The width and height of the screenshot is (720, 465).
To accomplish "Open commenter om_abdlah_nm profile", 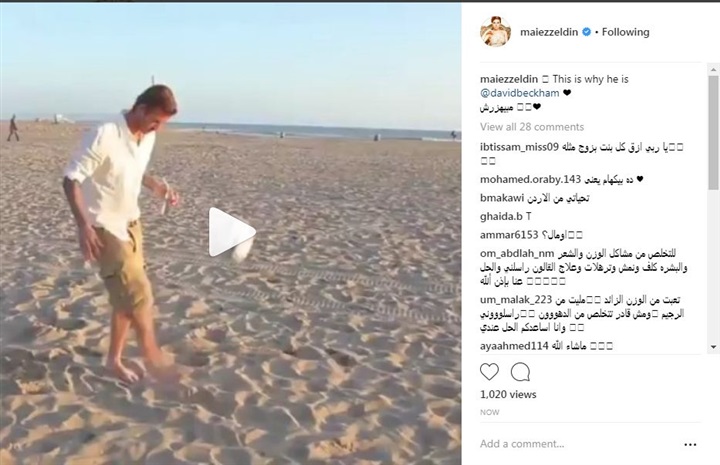I will coord(517,253).
